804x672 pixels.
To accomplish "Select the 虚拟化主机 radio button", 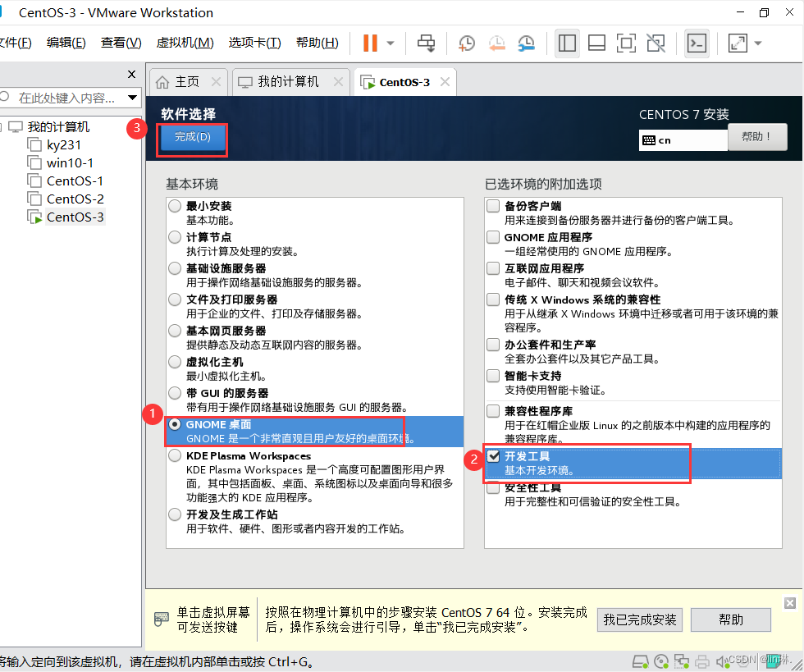I will click(175, 362).
